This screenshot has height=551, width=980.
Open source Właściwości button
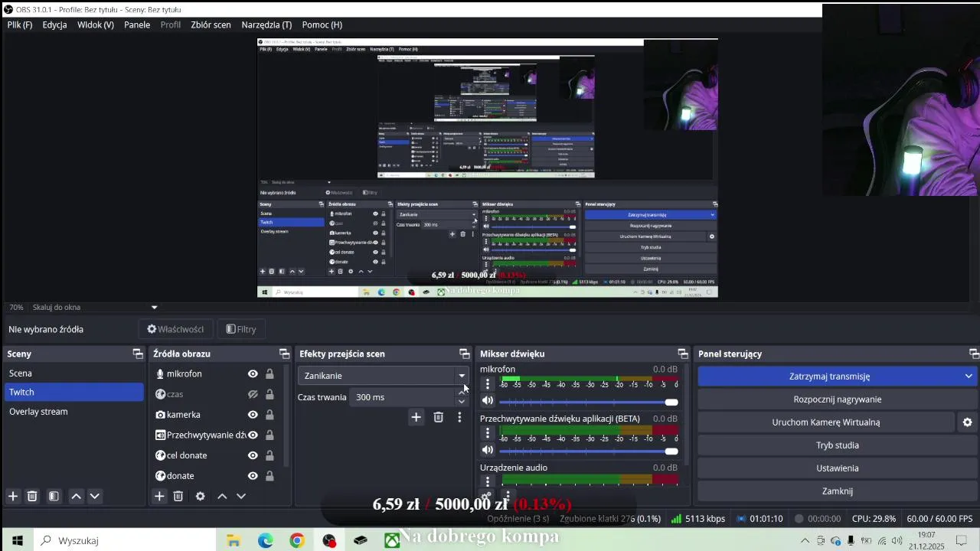[175, 329]
